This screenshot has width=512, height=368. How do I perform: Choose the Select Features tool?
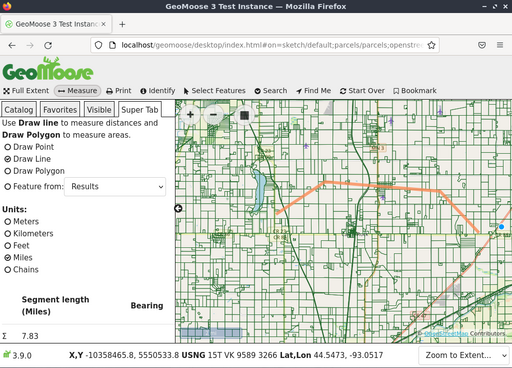(214, 91)
